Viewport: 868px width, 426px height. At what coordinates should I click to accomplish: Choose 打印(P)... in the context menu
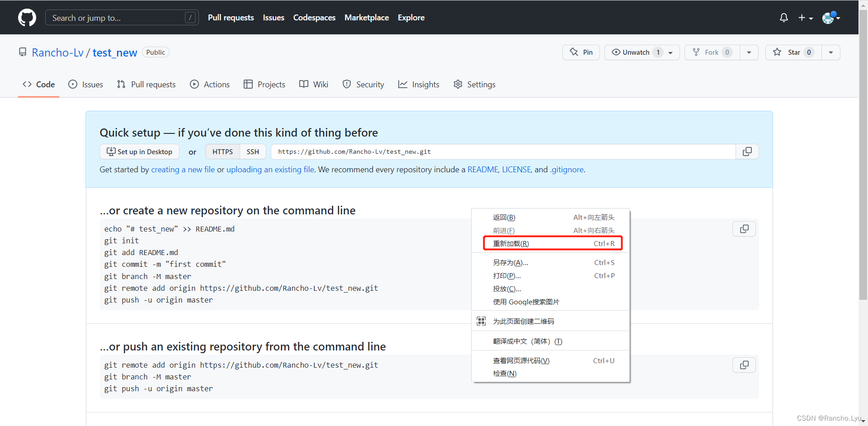click(x=551, y=276)
